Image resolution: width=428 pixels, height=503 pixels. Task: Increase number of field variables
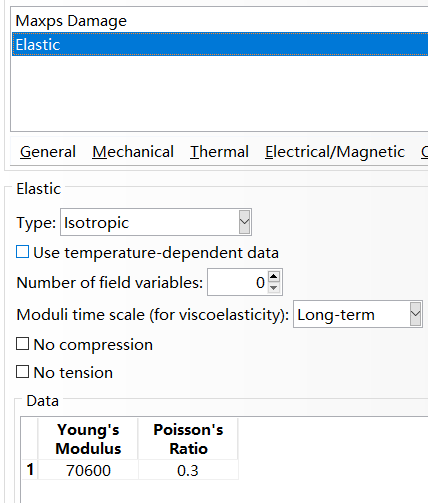274,276
